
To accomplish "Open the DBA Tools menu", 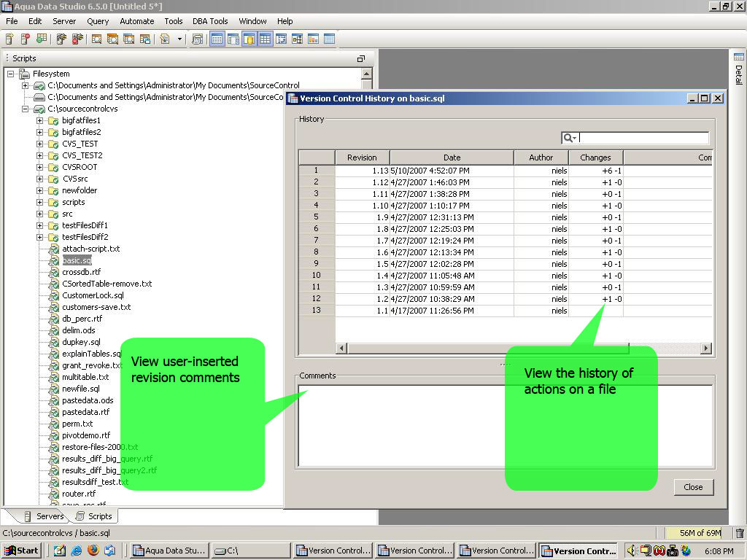I will coord(210,21).
